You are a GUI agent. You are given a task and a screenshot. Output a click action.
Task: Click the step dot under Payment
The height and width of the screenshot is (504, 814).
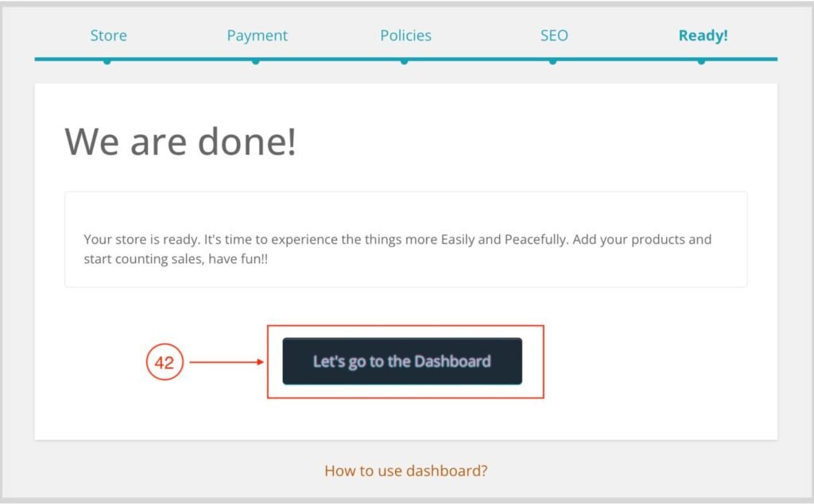pos(256,60)
